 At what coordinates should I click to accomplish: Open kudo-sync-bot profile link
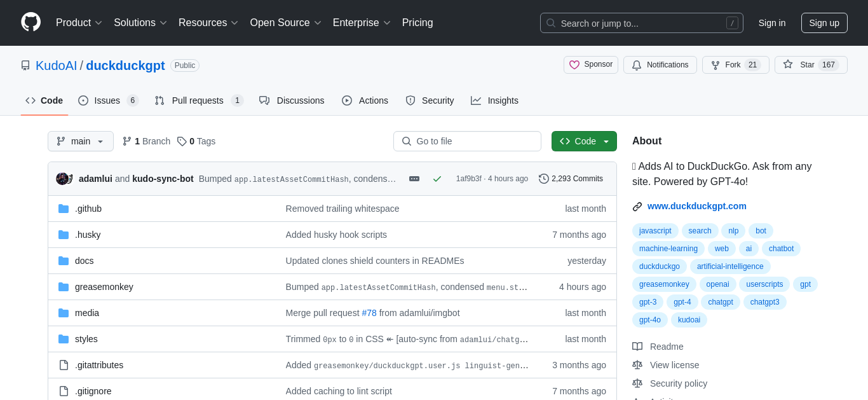[x=163, y=179]
